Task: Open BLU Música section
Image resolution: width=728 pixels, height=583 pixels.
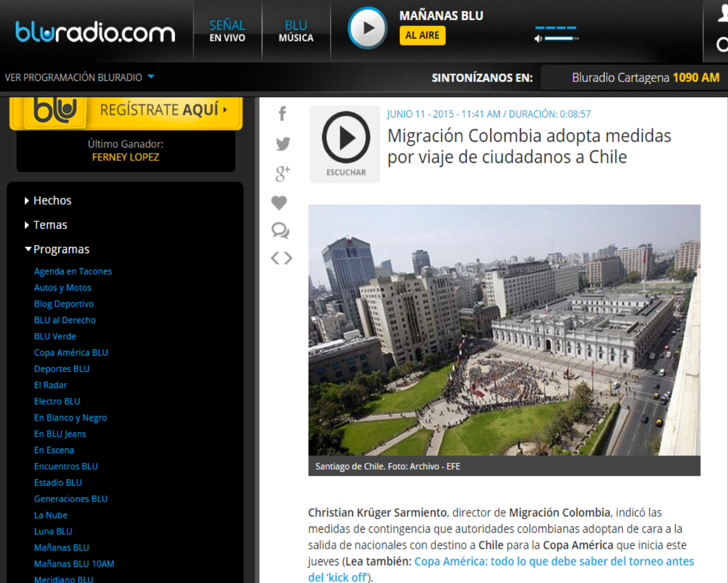Action: (x=296, y=31)
